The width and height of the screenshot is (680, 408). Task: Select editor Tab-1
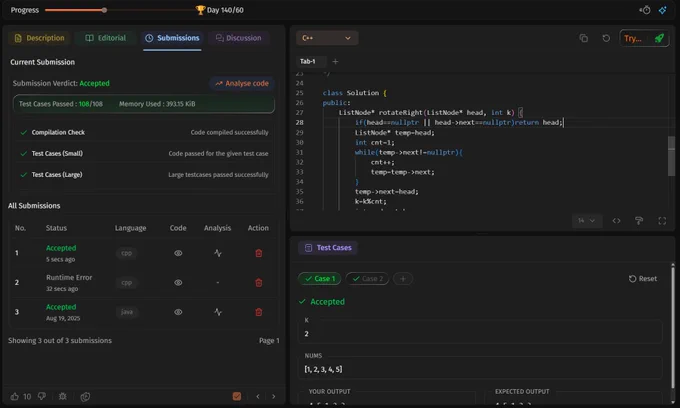pyautogui.click(x=308, y=62)
